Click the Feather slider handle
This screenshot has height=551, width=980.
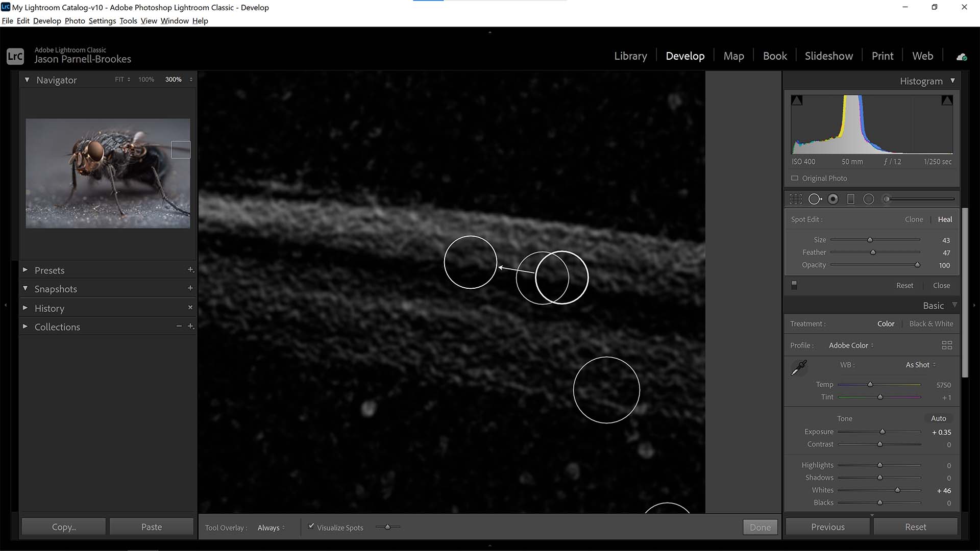click(873, 253)
